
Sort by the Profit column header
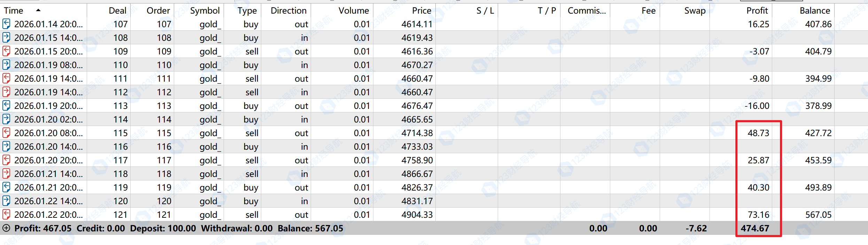click(757, 10)
